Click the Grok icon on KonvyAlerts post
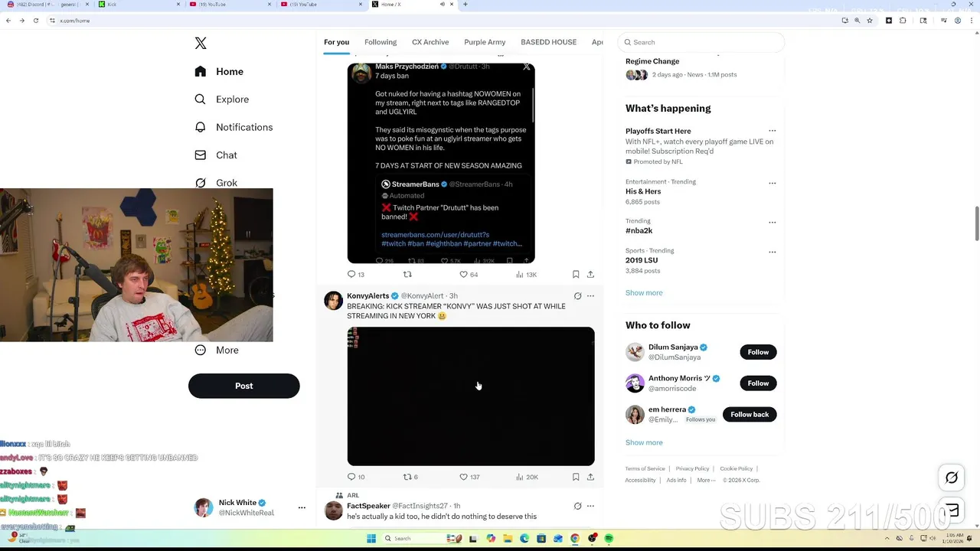980x551 pixels. tap(578, 296)
